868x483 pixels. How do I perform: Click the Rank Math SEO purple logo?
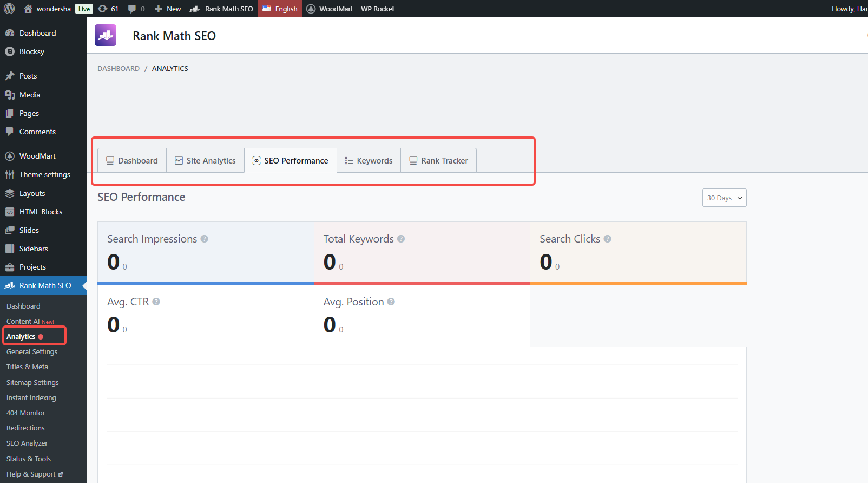pos(106,36)
